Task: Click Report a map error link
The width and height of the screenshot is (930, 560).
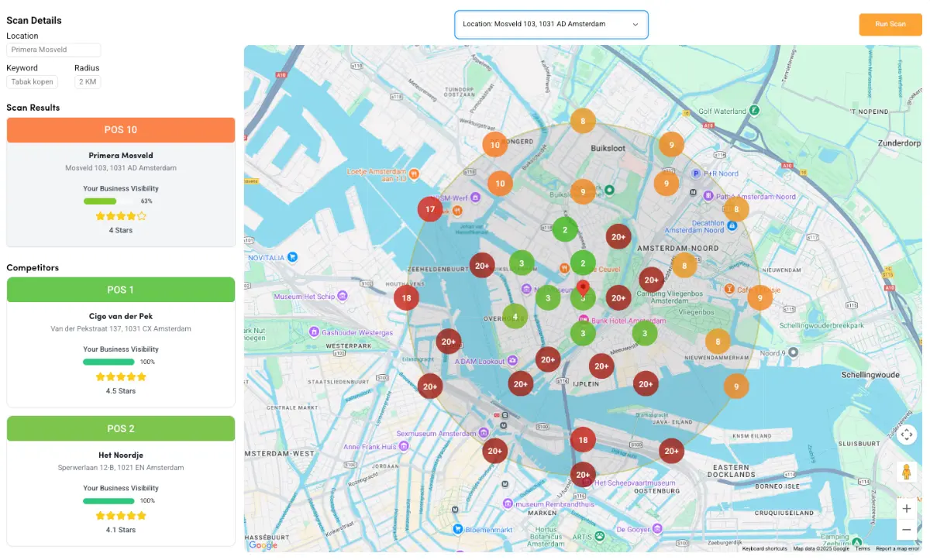Action: coord(897,548)
